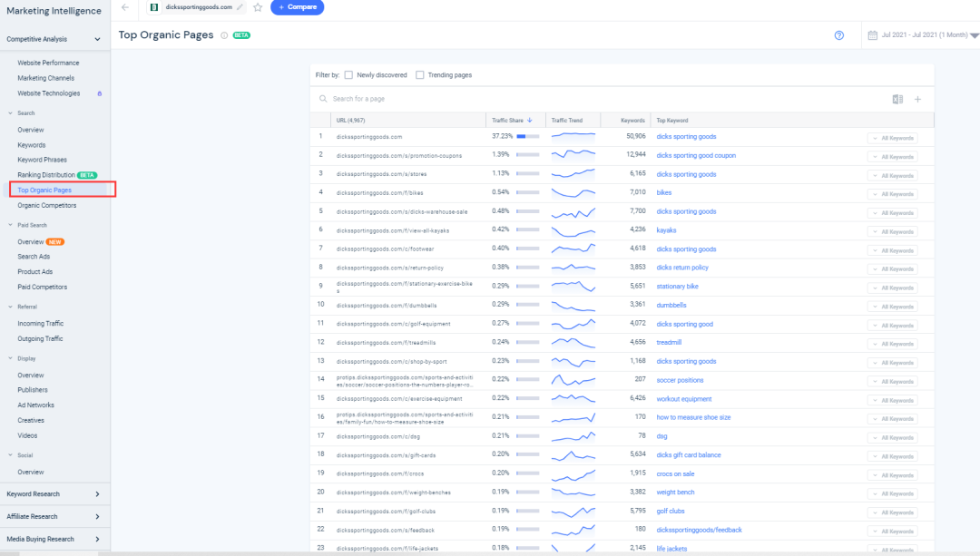Click the help question mark icon
This screenshot has height=556, width=980.
click(x=838, y=35)
